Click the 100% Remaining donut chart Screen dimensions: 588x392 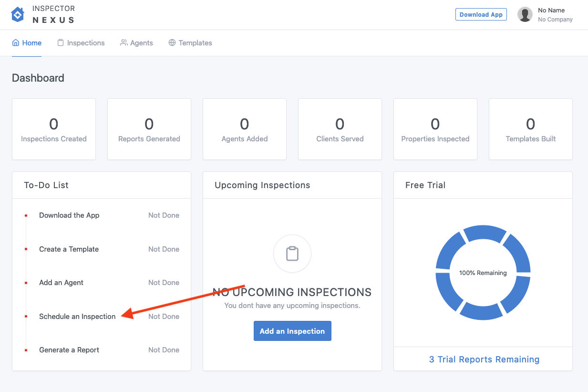click(483, 273)
